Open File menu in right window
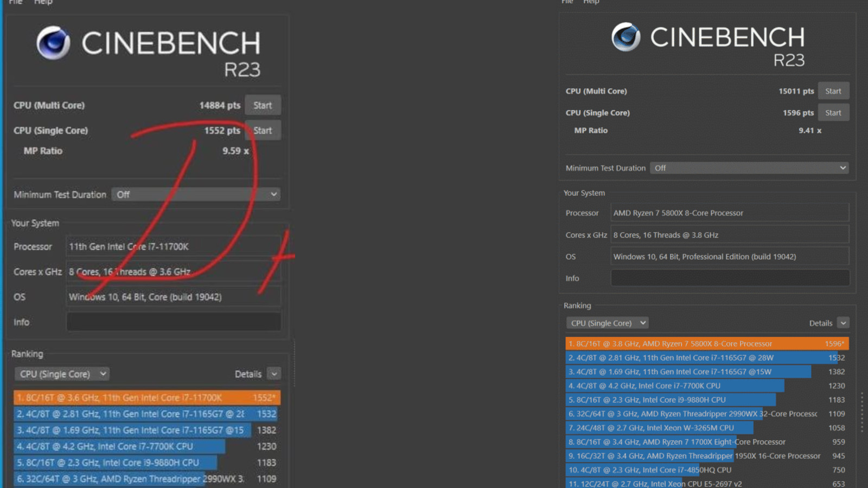This screenshot has height=488, width=868. pos(567,2)
